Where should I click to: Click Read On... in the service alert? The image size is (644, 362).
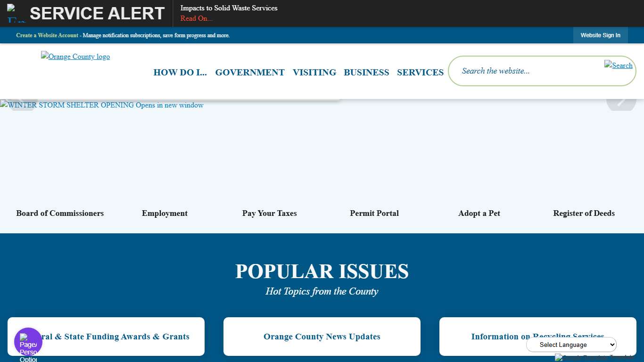pyautogui.click(x=196, y=18)
